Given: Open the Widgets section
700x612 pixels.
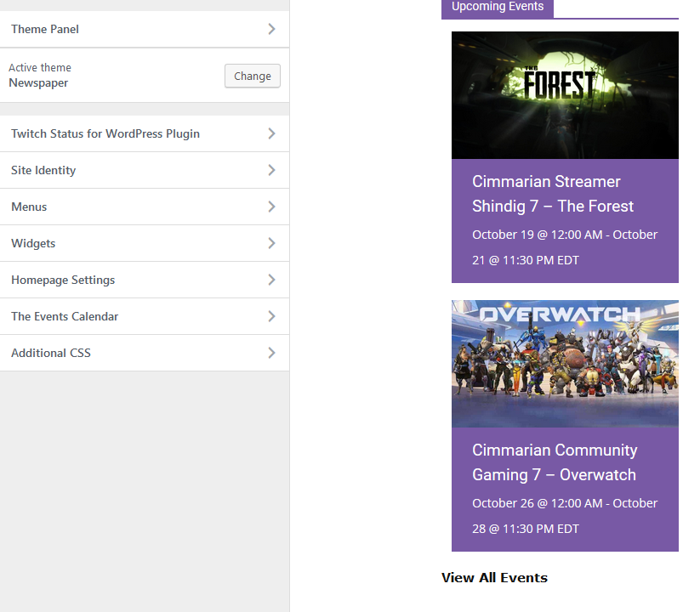Looking at the screenshot, I should click(145, 243).
